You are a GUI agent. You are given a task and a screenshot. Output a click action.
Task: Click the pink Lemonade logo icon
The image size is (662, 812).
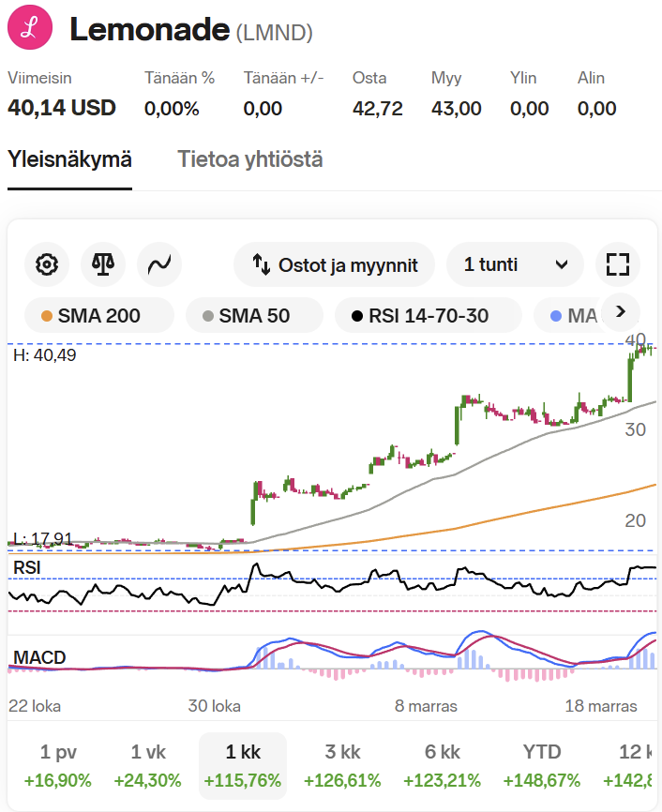click(30, 29)
